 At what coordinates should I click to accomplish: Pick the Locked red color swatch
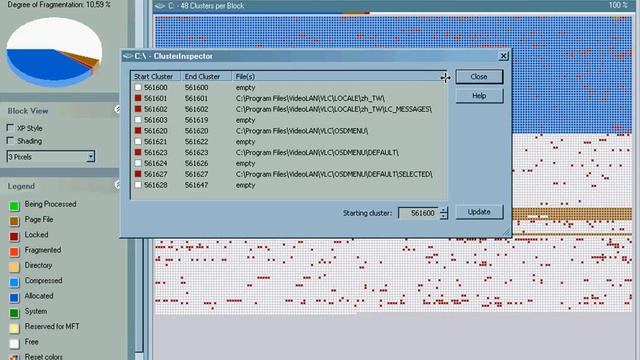point(14,236)
